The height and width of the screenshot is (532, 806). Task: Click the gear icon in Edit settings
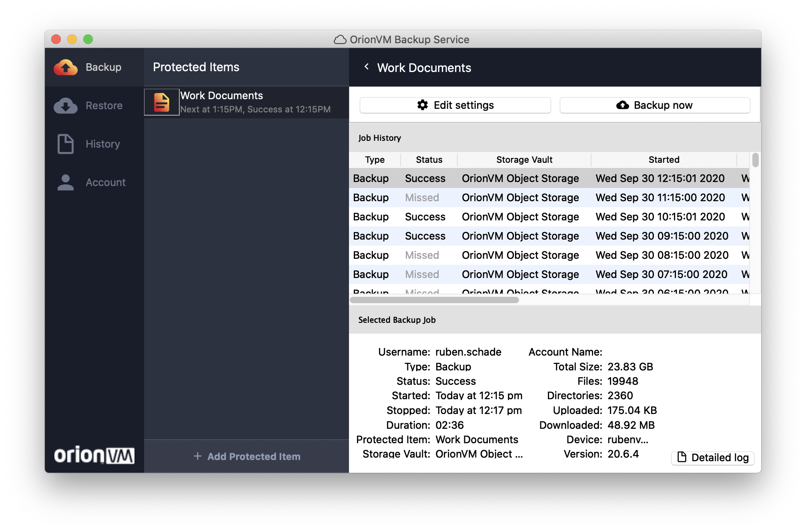(423, 105)
